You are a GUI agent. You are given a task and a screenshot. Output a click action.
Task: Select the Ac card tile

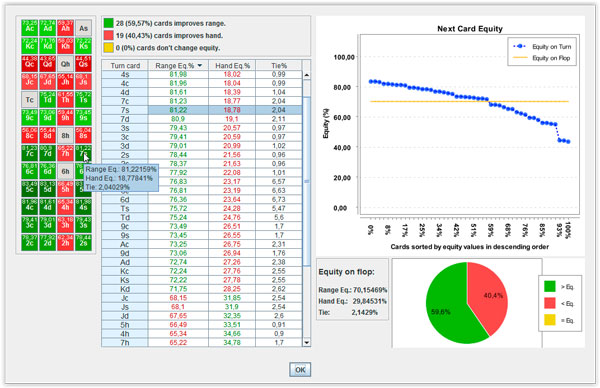point(29,28)
